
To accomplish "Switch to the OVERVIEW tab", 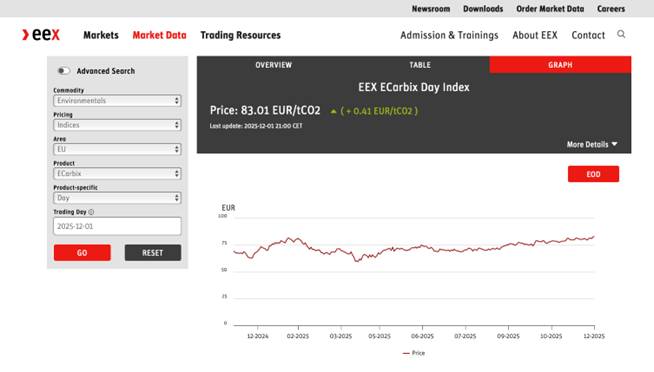I will (274, 65).
